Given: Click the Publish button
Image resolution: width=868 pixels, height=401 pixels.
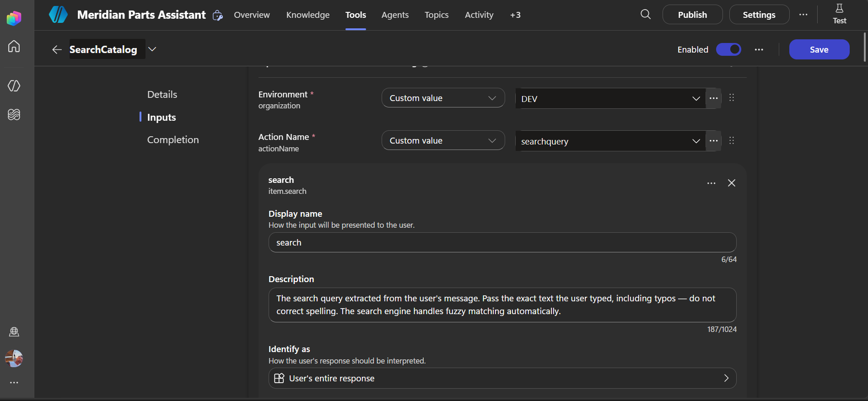Looking at the screenshot, I should (x=692, y=15).
